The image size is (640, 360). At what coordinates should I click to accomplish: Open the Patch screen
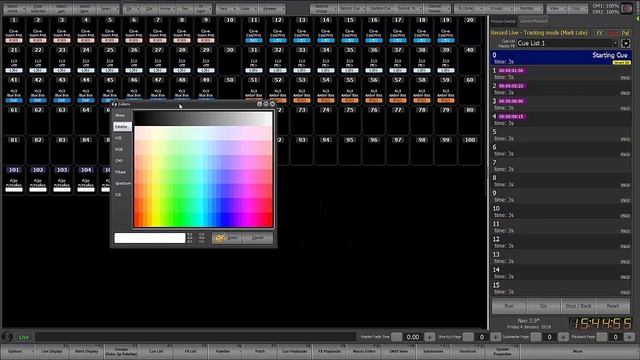[x=260, y=351]
